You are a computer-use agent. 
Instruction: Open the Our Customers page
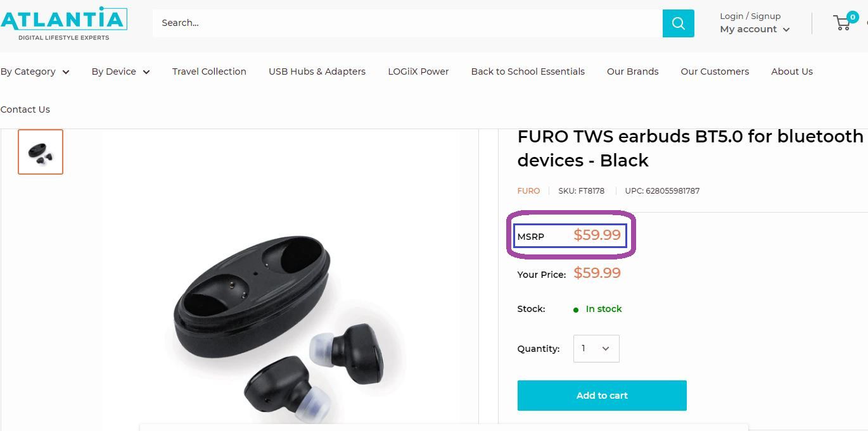tap(715, 72)
